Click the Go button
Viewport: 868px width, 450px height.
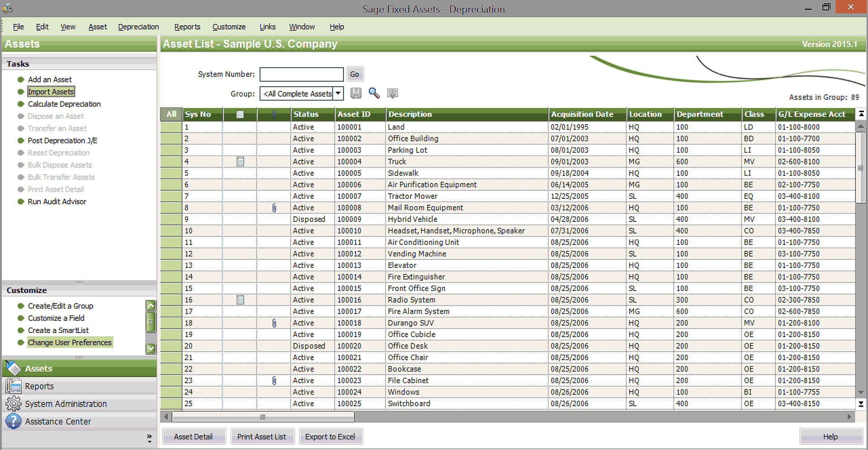pyautogui.click(x=355, y=74)
